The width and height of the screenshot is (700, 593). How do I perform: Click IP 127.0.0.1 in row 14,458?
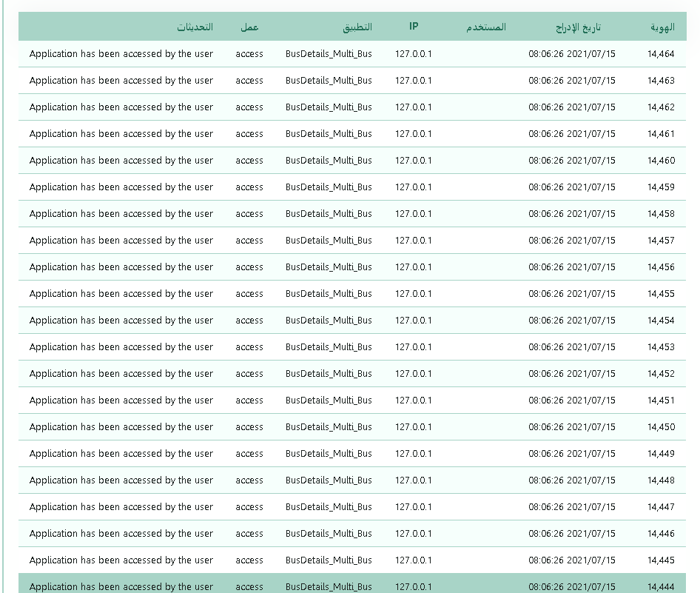click(414, 214)
